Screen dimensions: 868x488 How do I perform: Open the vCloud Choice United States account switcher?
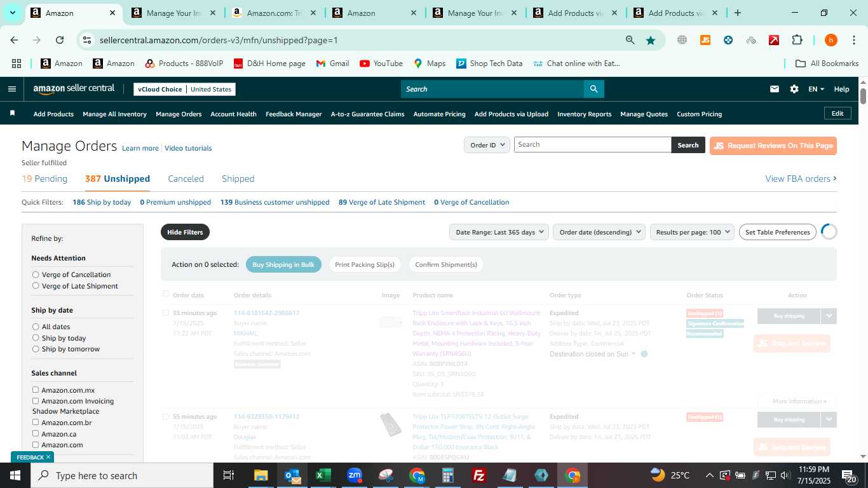click(184, 89)
